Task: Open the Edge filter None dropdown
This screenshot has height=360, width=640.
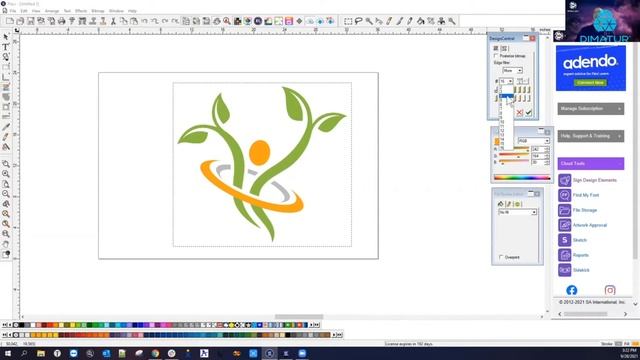Action: (512, 71)
